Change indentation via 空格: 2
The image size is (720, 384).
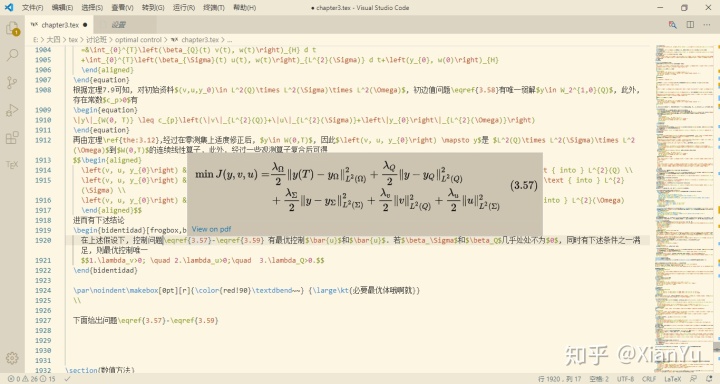tap(599, 379)
